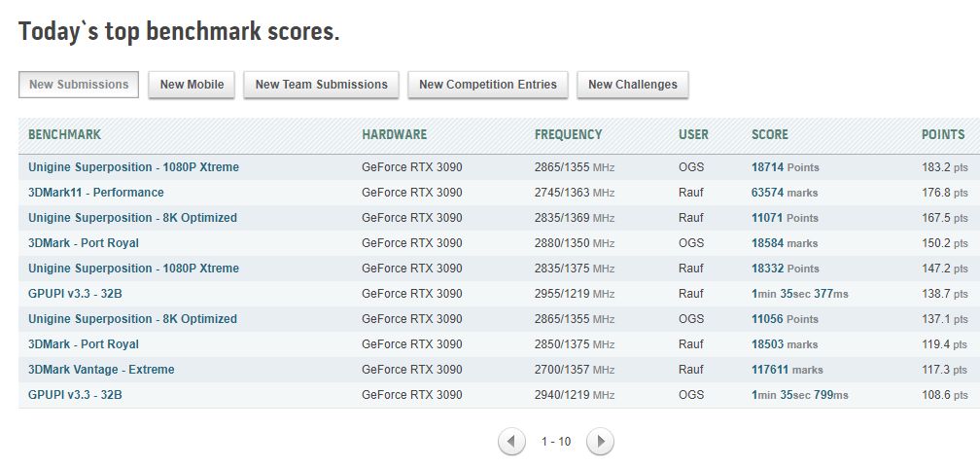Open the 18332 Points score
This screenshot has width=980, height=467.
tap(785, 269)
